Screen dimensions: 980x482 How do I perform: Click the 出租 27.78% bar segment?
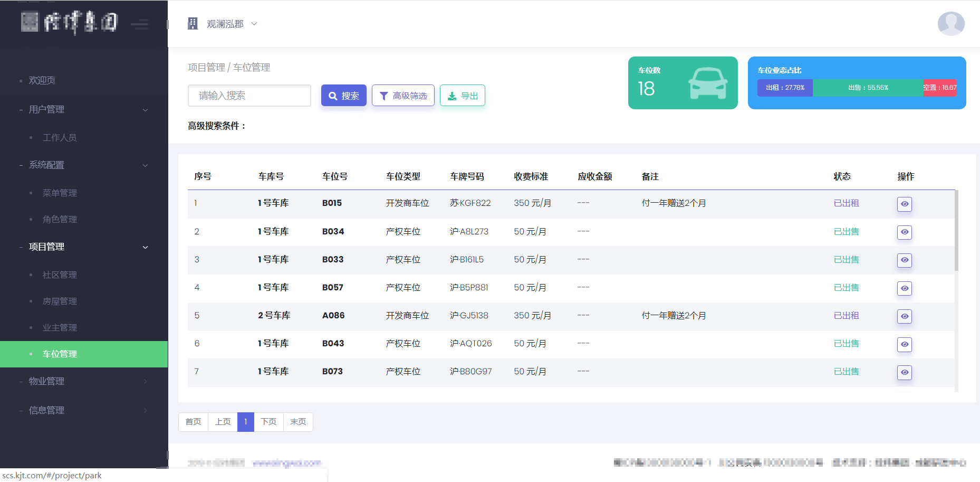click(x=785, y=88)
